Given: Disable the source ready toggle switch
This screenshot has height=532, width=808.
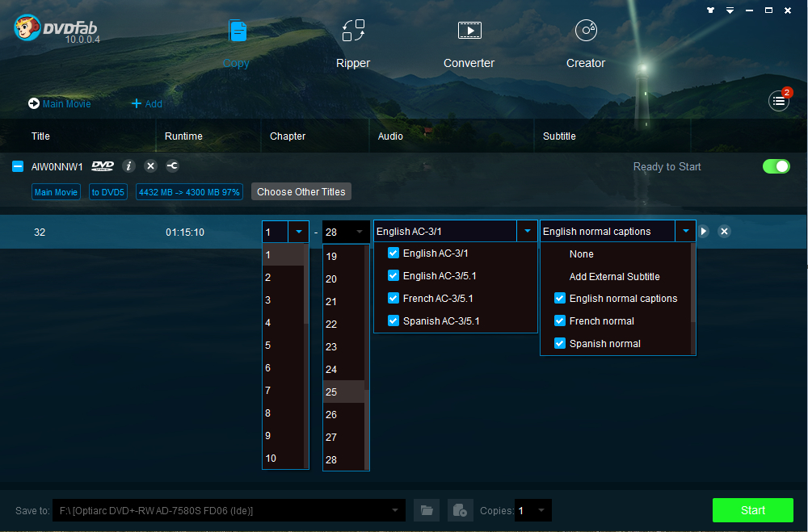Looking at the screenshot, I should click(776, 166).
